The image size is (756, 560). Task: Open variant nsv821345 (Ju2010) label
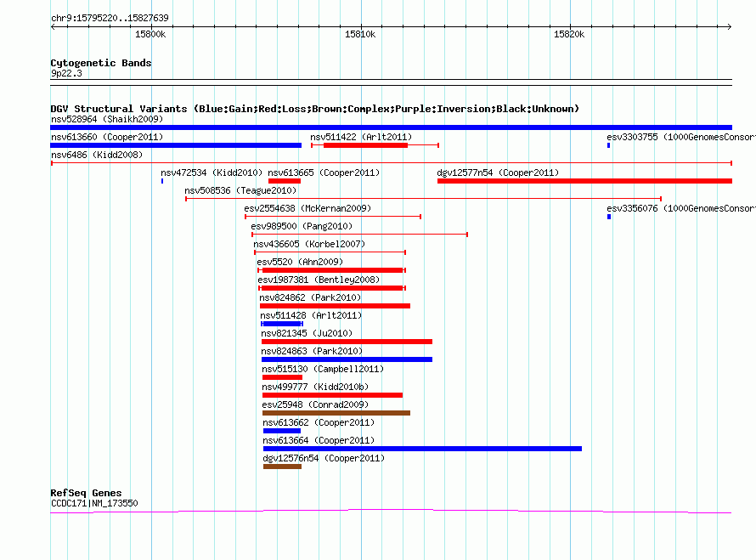tap(307, 333)
